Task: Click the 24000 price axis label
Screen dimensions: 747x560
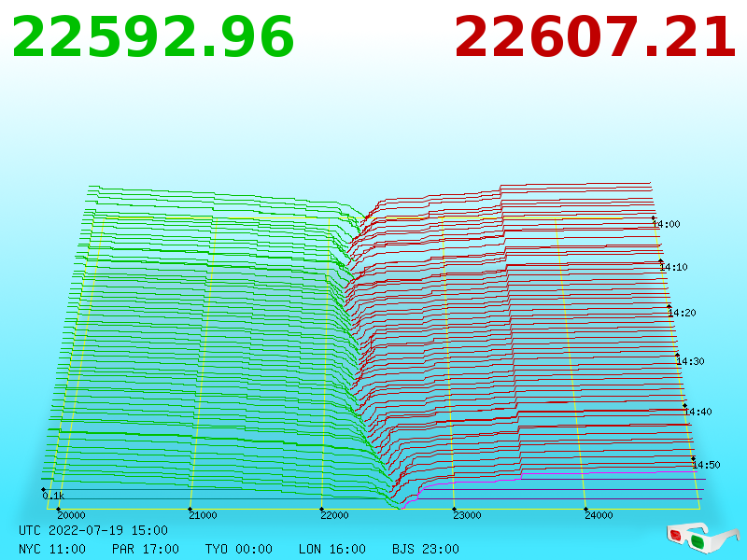Action: (x=599, y=515)
